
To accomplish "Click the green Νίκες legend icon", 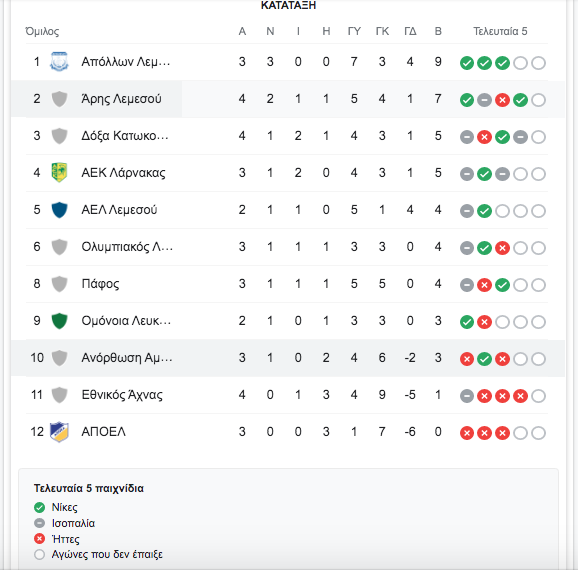I will [x=39, y=508].
